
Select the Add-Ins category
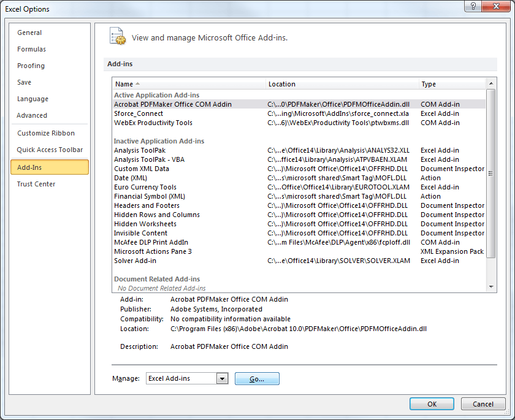tap(50, 167)
